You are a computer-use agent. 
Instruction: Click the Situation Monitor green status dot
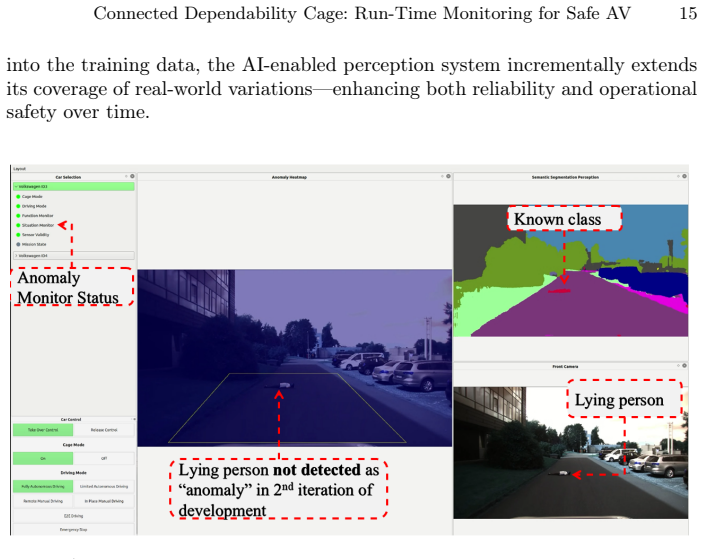pos(18,225)
